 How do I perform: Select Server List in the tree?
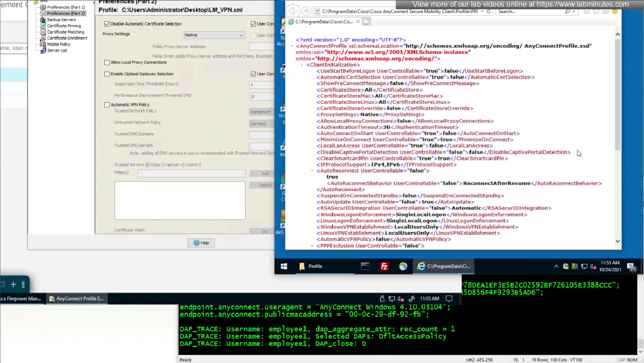pyautogui.click(x=57, y=50)
